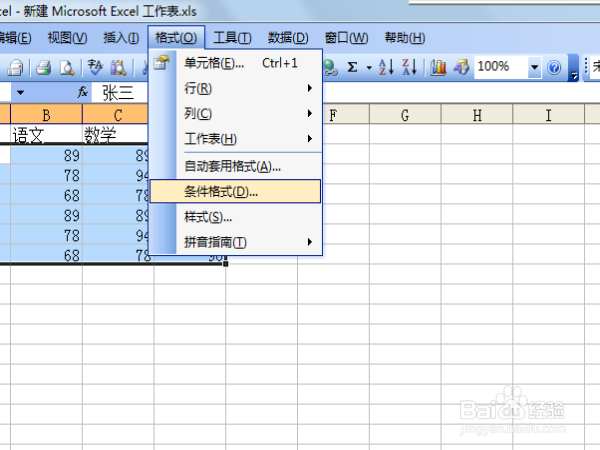Choose 自动套用格式(A)... menu entry
Image resolution: width=600 pixels, height=450 pixels.
[235, 166]
